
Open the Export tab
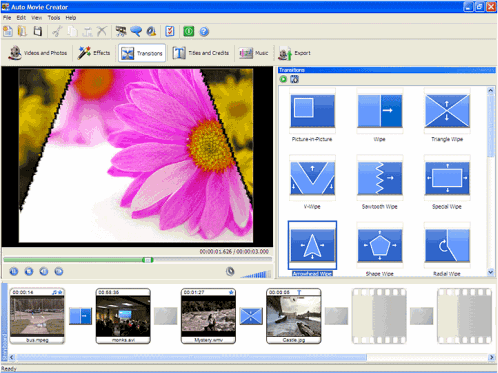coord(294,53)
